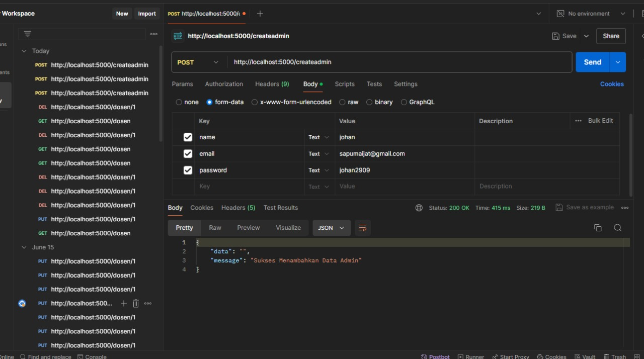Click the New button in the workspace header
Viewport: 644px width, 359px height.
click(122, 14)
